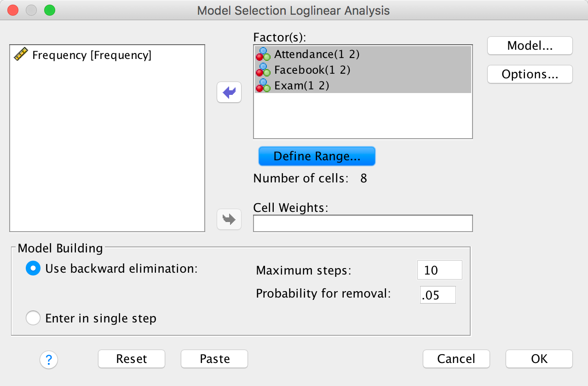Open the Options... dialog
Viewport: 588px width, 386px height.
click(x=530, y=74)
